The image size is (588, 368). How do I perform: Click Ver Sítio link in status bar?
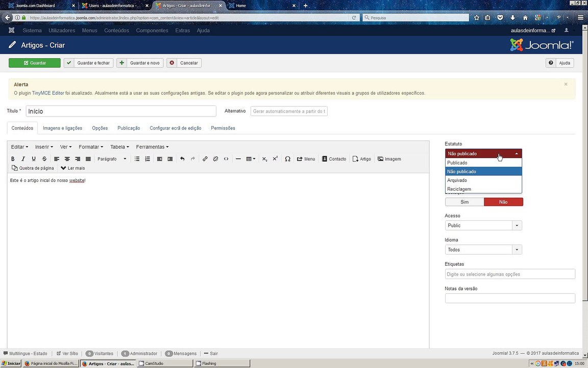[x=67, y=353]
